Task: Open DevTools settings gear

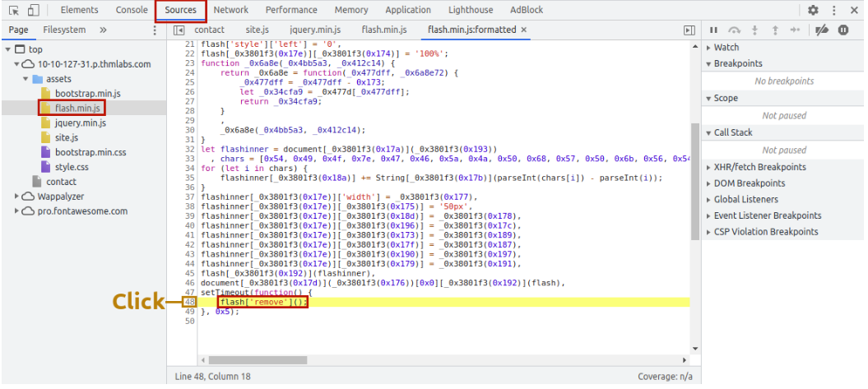Action: (813, 10)
